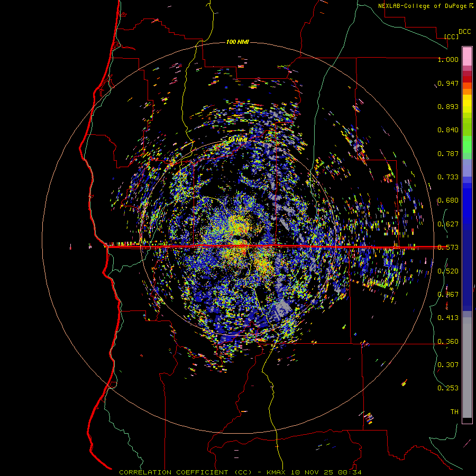The image size is (476, 476).
Task: Click the 50 NMI range ring label
Action: (237, 140)
